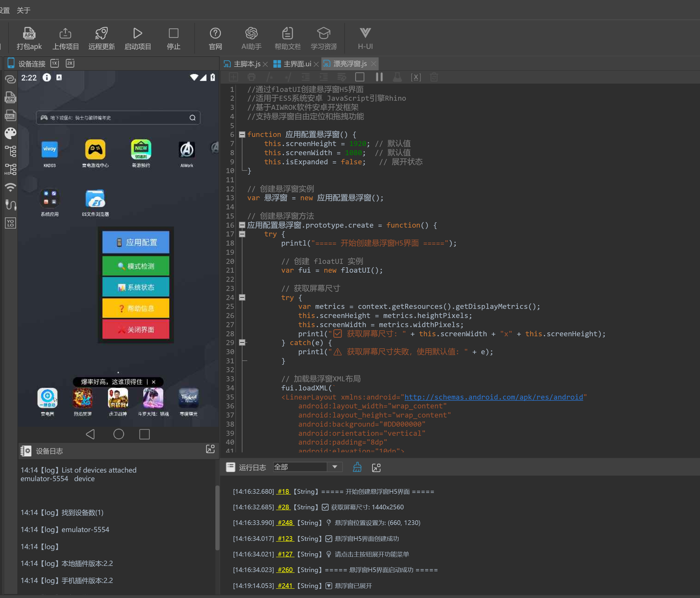Open the 全部 log filter dropdown

(335, 467)
